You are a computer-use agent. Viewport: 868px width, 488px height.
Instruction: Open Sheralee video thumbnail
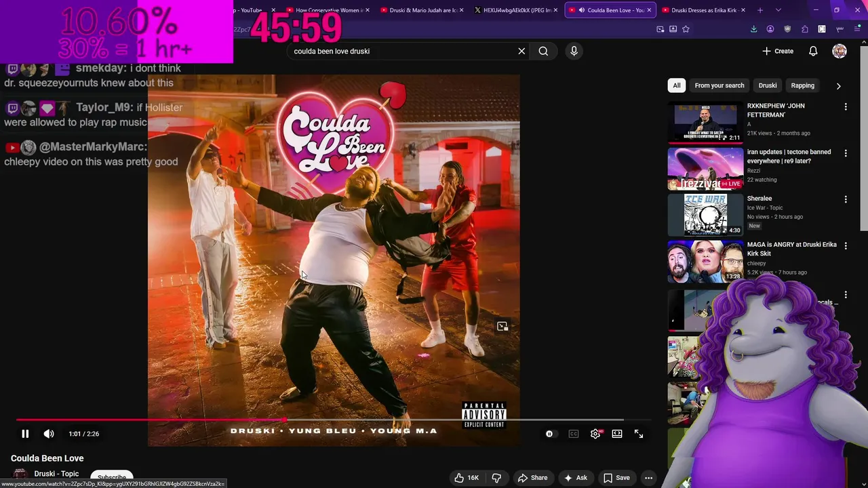pyautogui.click(x=705, y=216)
